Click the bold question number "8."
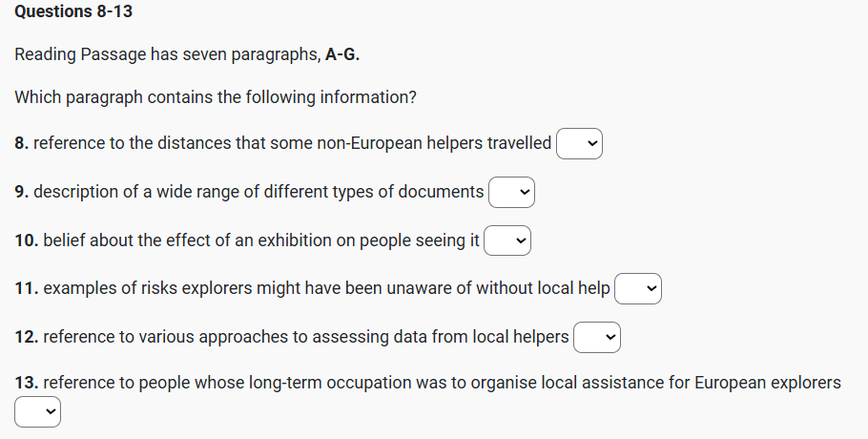 [22, 143]
